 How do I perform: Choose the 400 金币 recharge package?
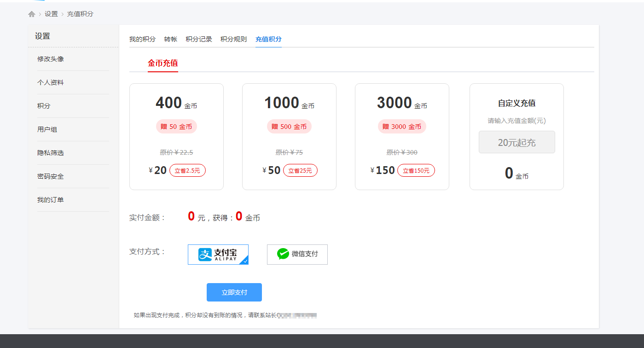(176, 137)
